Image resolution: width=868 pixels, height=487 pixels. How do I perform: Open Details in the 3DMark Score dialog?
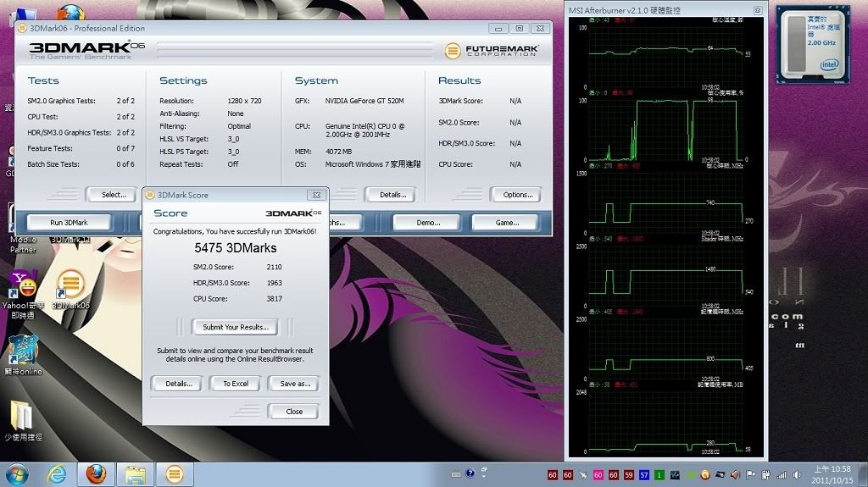click(176, 384)
